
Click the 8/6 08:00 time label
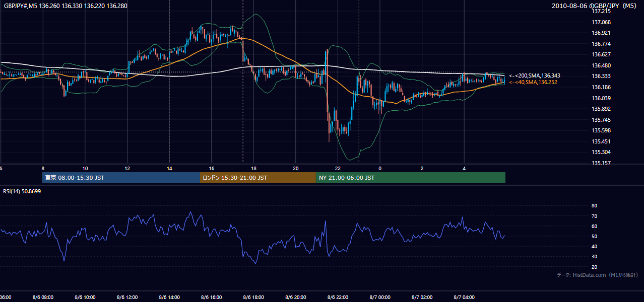click(42, 297)
